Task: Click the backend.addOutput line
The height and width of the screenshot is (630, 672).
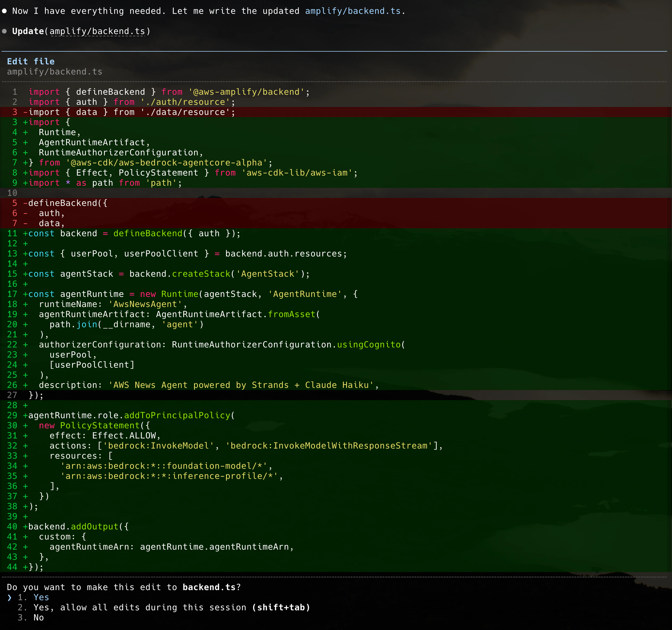Action: 336,526
